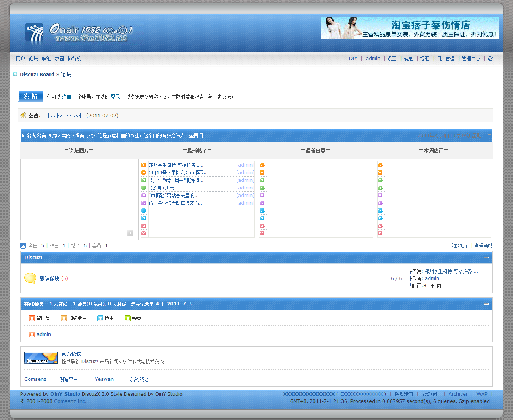Image resolution: width=513 pixels, height=420 pixels.
Task: Collapse the online members section
Action: coord(486,304)
